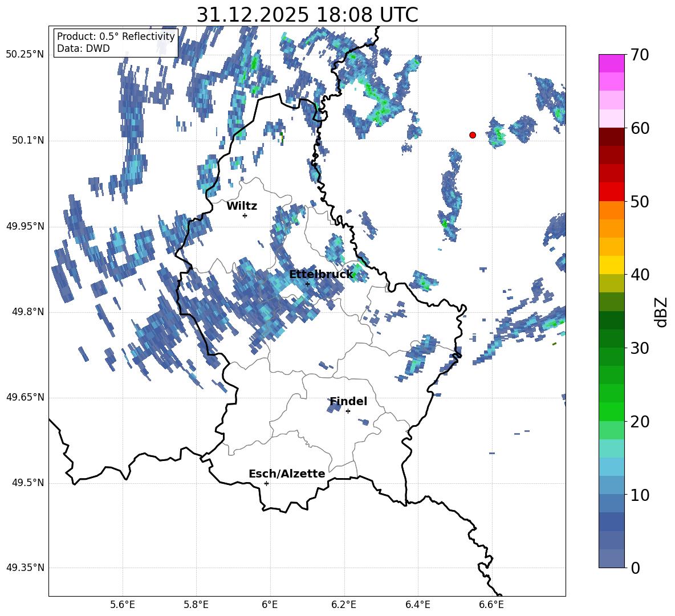Click the 60 value on the colorbar
675x616 pixels.
click(x=640, y=128)
